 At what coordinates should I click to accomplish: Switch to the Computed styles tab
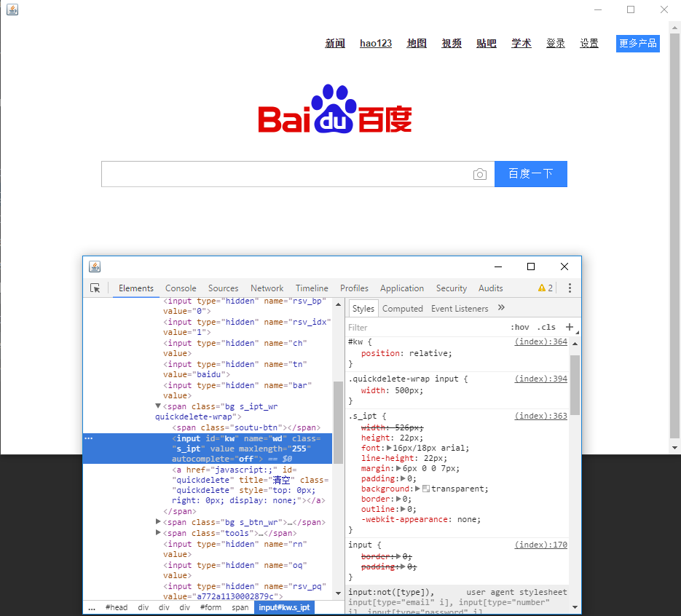(403, 309)
